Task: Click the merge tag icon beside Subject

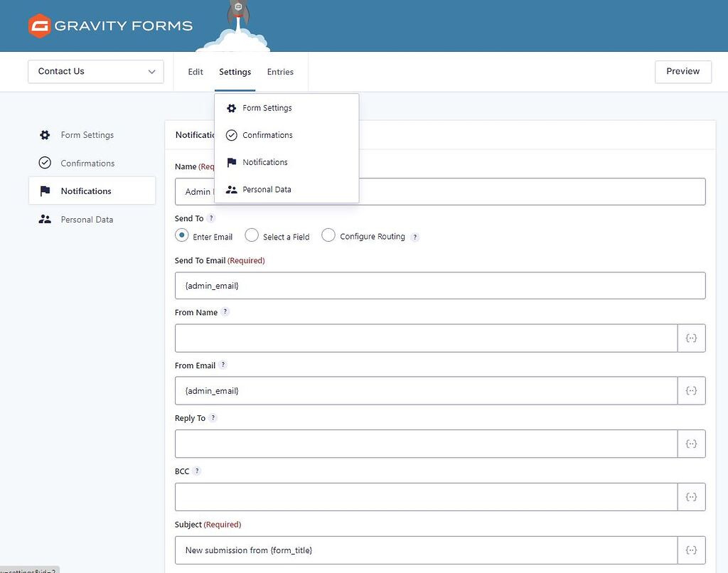Action: [691, 550]
